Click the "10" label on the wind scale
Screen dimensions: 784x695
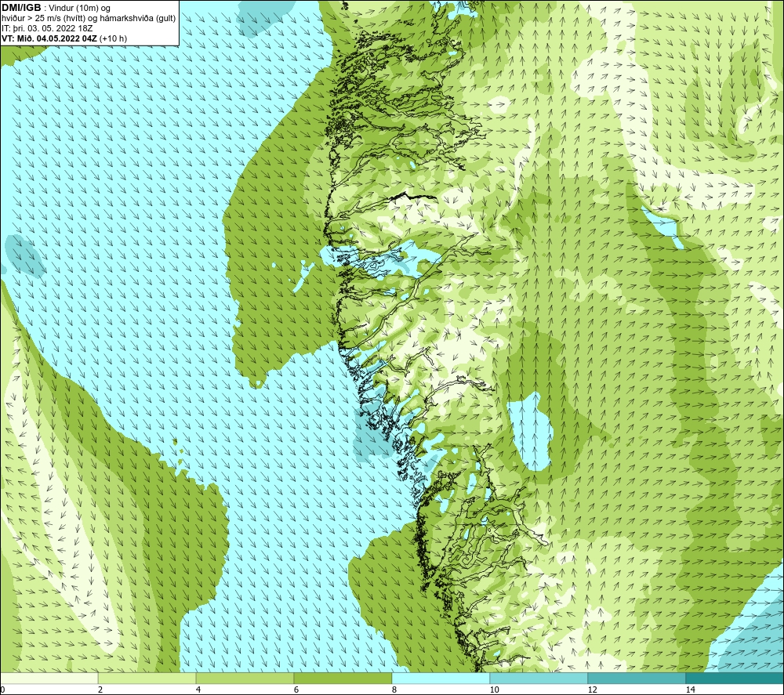pos(494,690)
